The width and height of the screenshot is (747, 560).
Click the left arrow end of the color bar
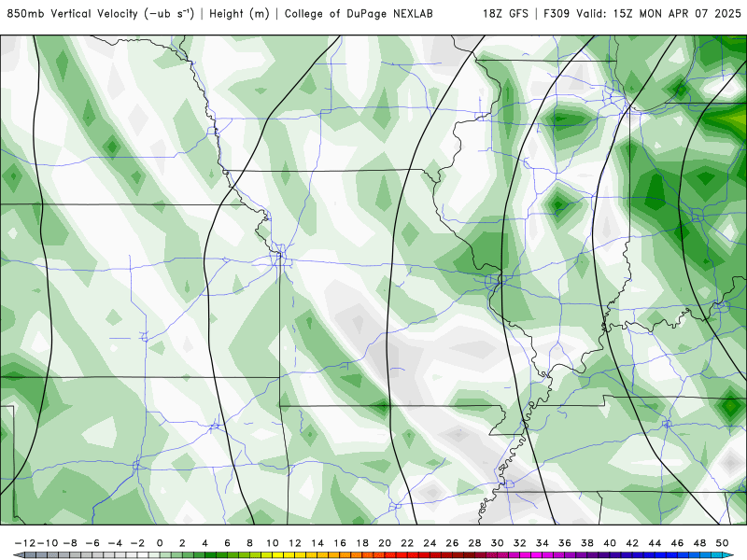pos(19,555)
